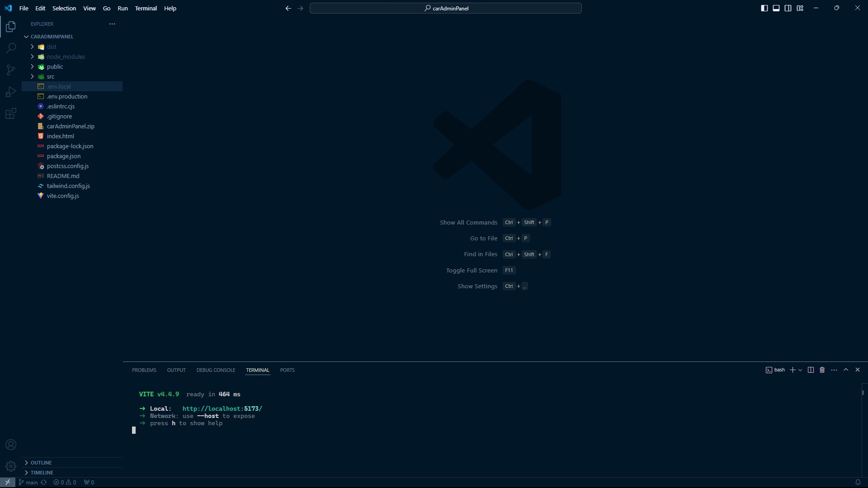This screenshot has width=868, height=488.
Task: Create a new terminal with plus icon
Action: click(x=793, y=370)
